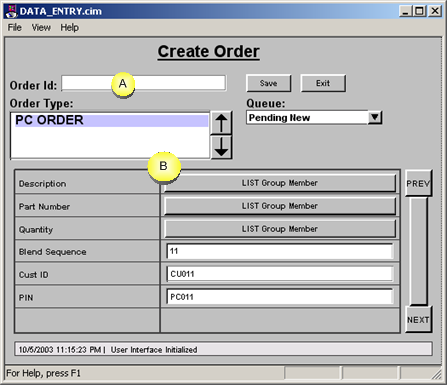Click the up arrow beside Order Type list
Screen dimensions: 447x385
(x=221, y=123)
